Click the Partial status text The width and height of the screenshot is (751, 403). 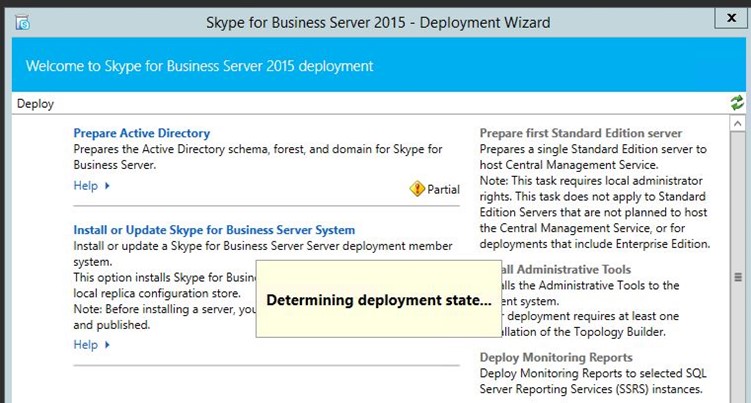click(x=443, y=190)
